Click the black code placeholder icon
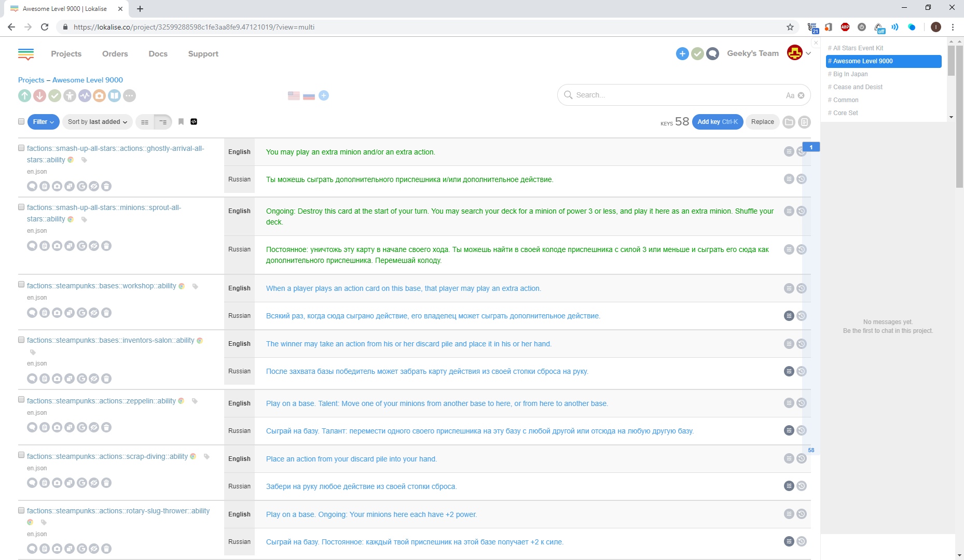 [194, 122]
